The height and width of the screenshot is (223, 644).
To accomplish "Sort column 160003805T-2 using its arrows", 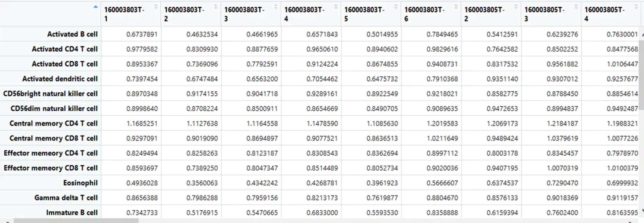I will (x=516, y=7).
